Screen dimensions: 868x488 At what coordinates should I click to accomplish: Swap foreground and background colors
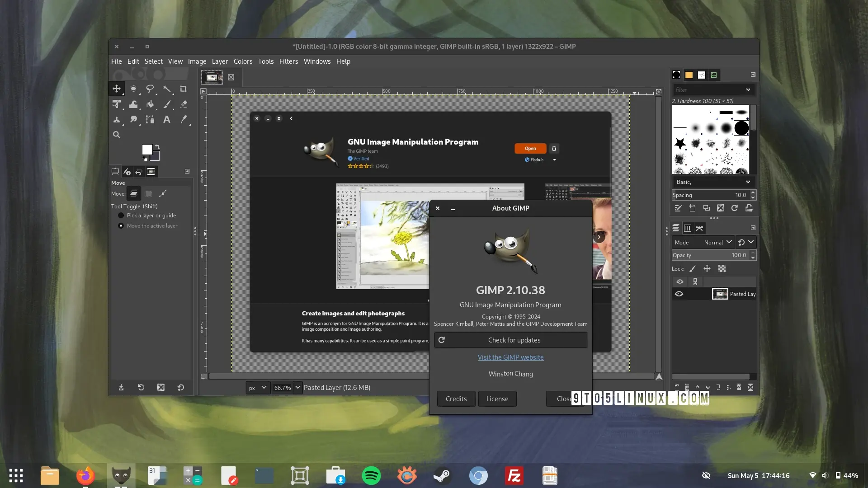(x=157, y=146)
